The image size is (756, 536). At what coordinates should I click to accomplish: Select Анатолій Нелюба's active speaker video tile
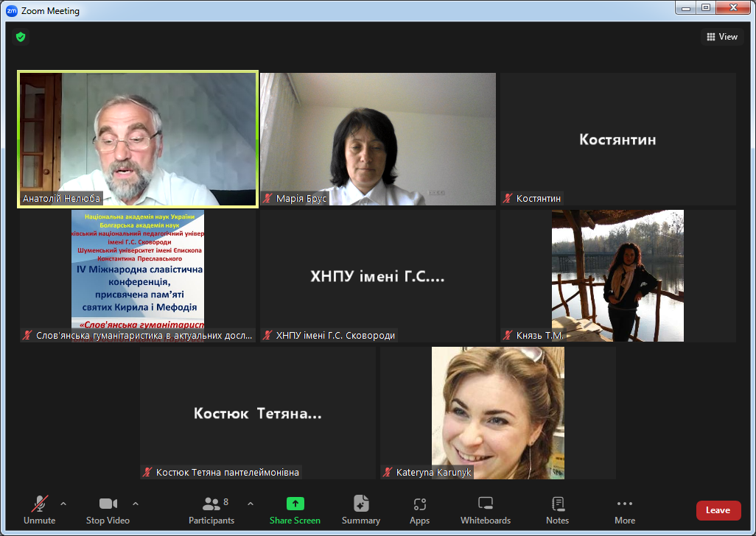138,139
